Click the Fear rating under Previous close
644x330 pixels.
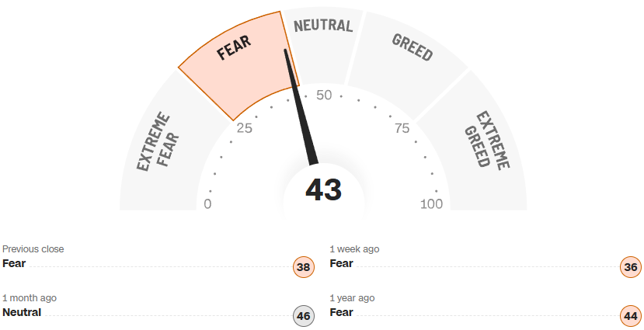(14, 263)
